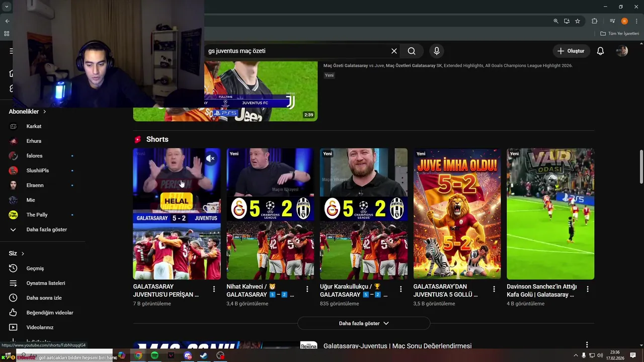Open Spotify from the taskbar
The height and width of the screenshot is (362, 644).
[154, 355]
